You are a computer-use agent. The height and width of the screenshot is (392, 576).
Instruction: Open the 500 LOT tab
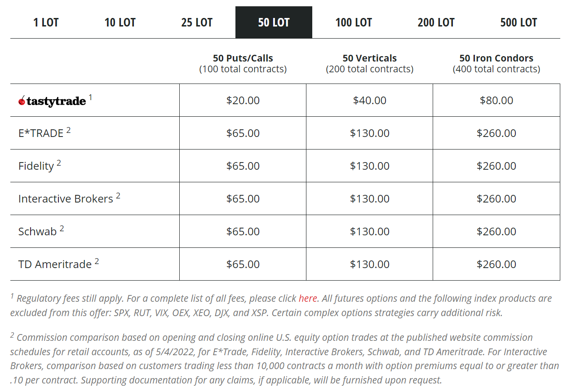point(518,22)
